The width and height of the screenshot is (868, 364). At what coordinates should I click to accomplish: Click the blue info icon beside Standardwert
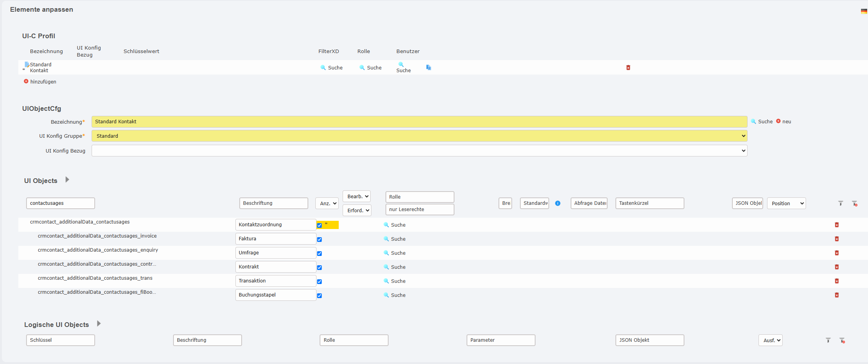557,203
